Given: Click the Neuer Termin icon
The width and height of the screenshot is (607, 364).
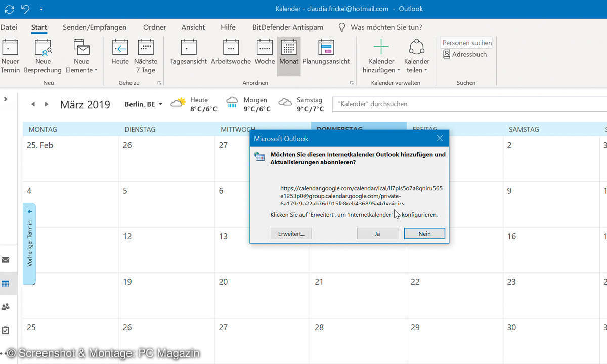Looking at the screenshot, I should tap(10, 47).
